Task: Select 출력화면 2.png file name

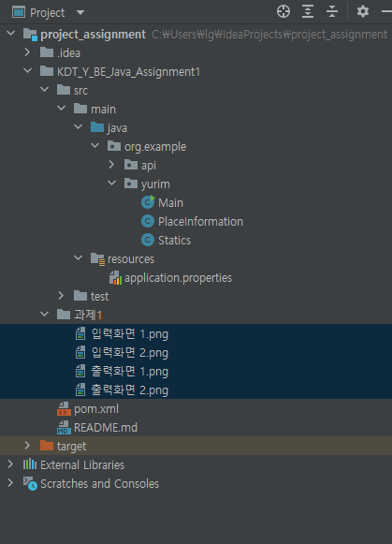Action: click(x=130, y=390)
